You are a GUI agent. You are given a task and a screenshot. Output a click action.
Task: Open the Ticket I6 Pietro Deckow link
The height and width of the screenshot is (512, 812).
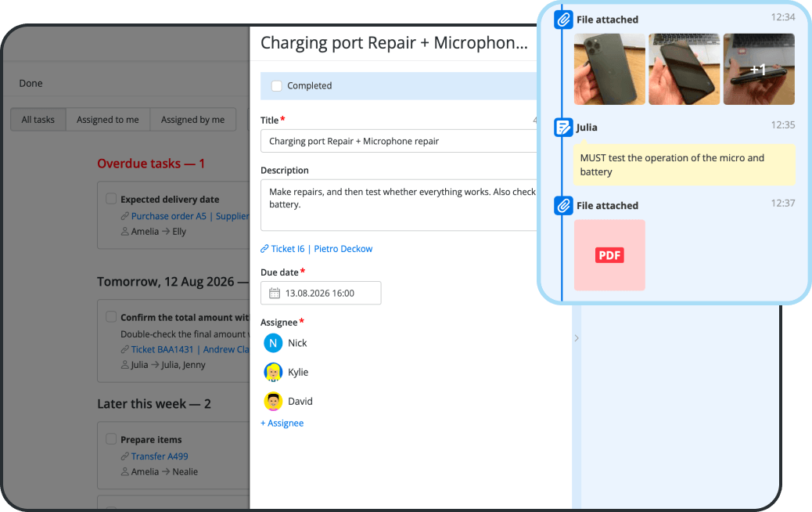[322, 249]
